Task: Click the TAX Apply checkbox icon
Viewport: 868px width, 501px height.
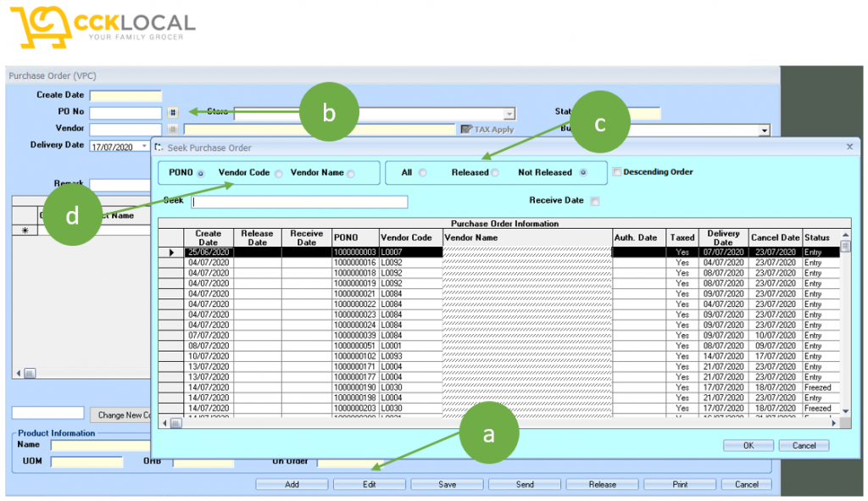Action: pos(466,129)
